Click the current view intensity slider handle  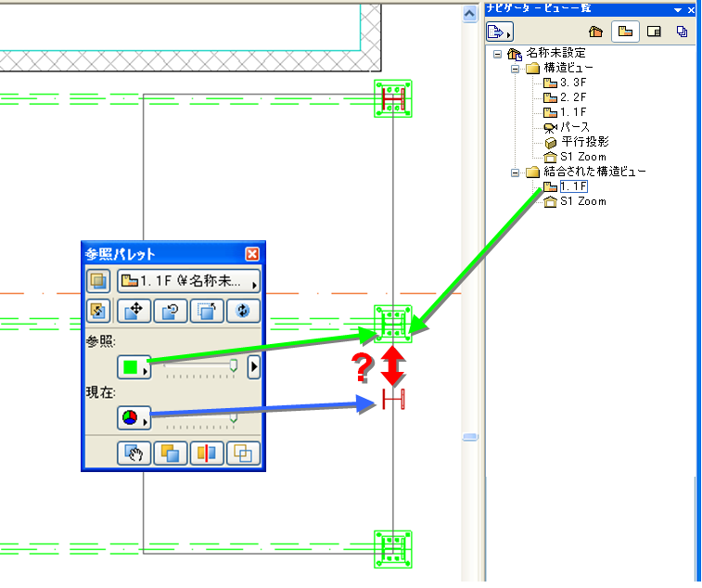click(x=234, y=418)
